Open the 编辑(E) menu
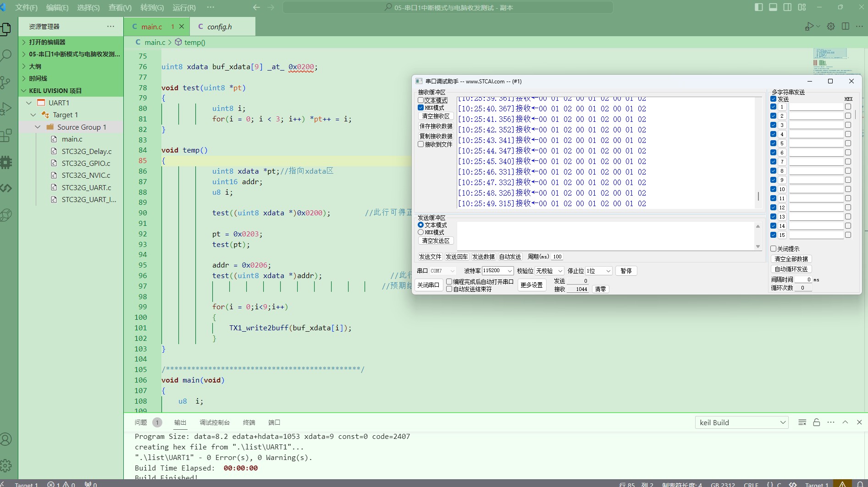The image size is (868, 487). (57, 7)
